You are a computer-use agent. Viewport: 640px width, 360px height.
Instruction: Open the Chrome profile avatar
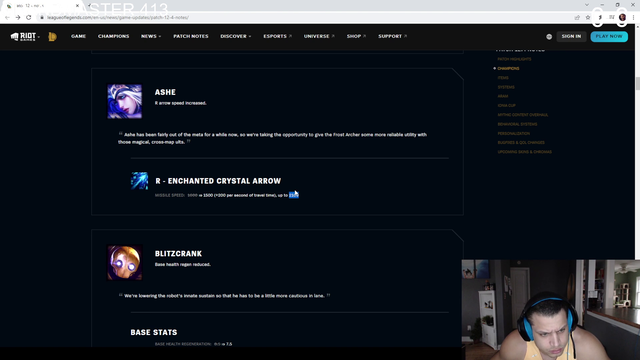tap(622, 18)
